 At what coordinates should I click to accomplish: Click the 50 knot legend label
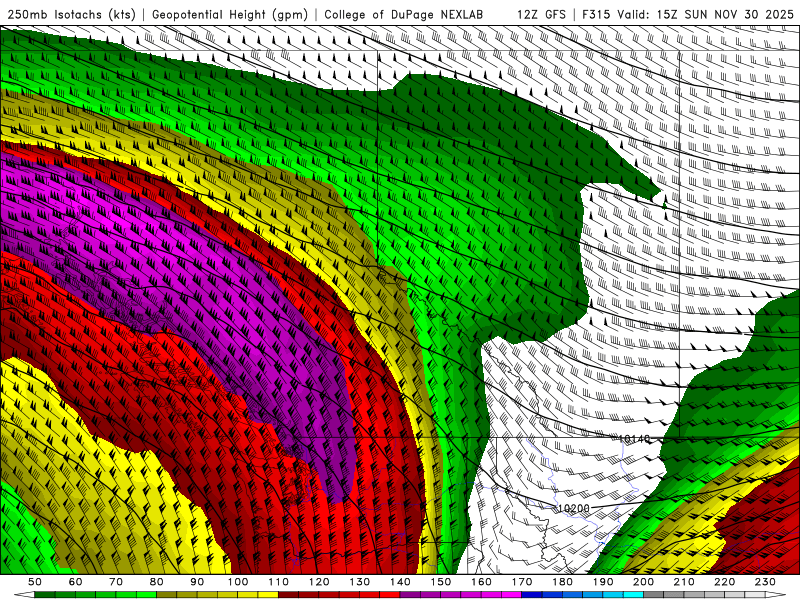(35, 582)
